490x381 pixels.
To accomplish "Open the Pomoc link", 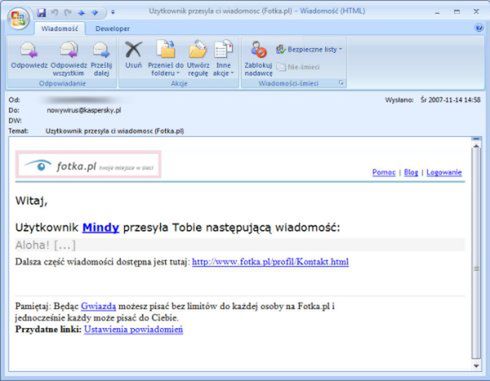I will [384, 172].
